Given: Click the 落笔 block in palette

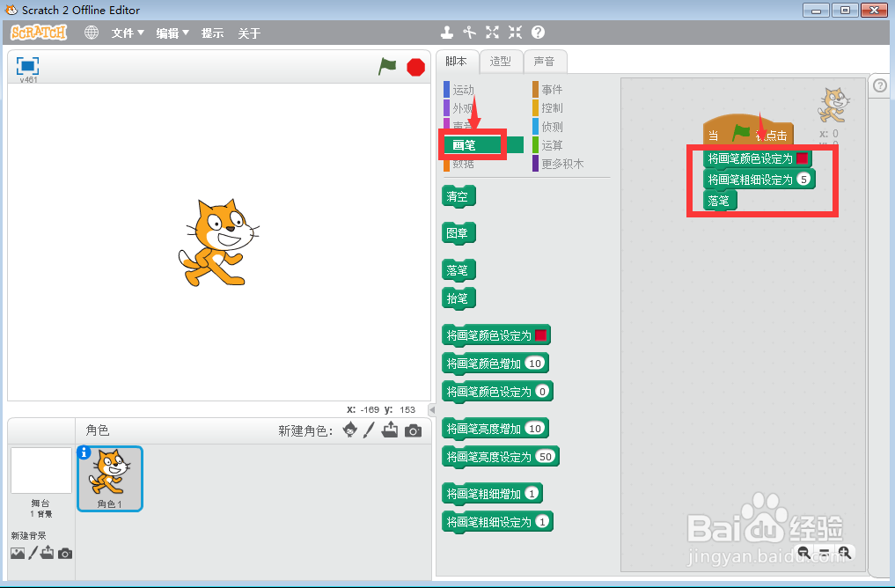Looking at the screenshot, I should coord(459,270).
